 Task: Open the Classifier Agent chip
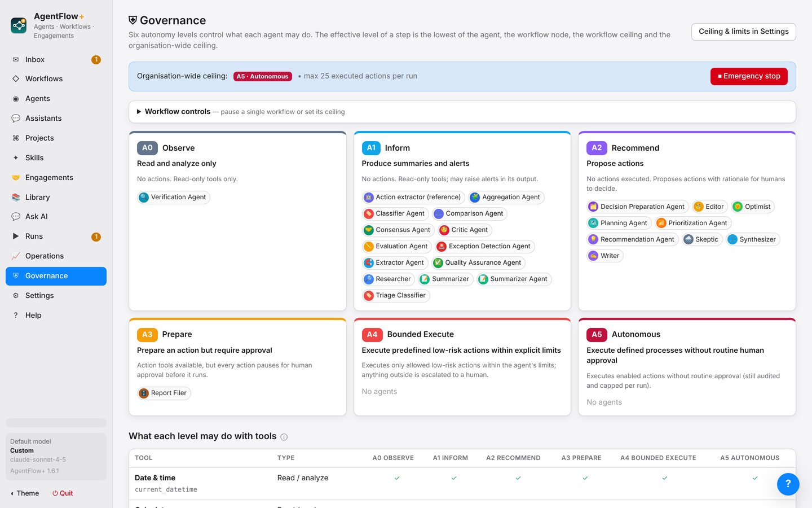pos(395,213)
